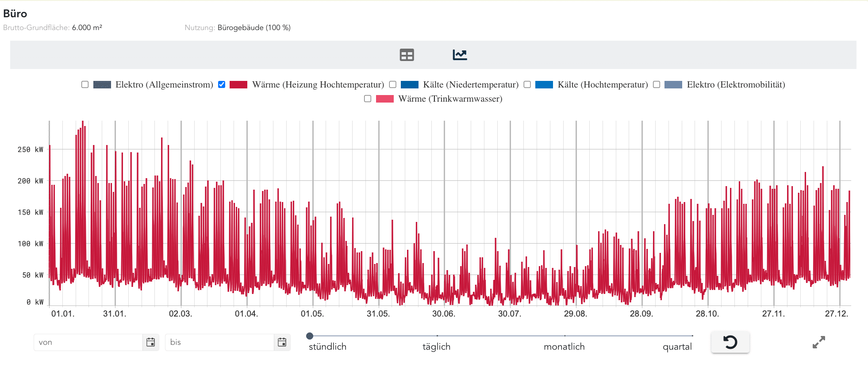Screen dimensions: 868x374
Task: Enable Kälte (Hochtemperatur) checkbox
Action: point(527,84)
